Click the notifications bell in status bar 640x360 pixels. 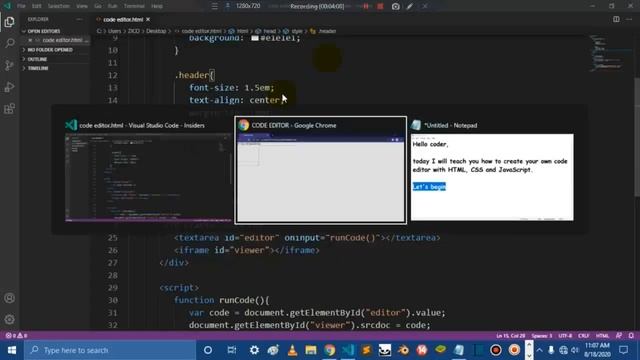pos(631,336)
